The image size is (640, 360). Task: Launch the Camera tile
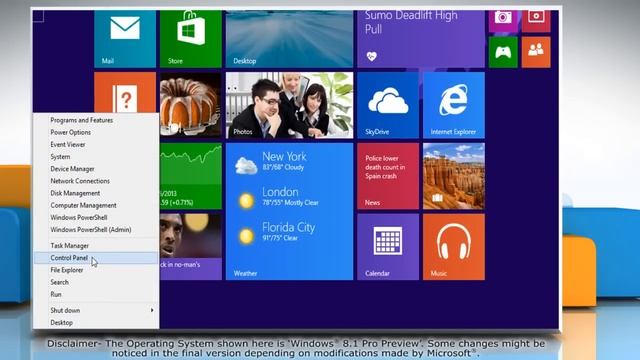[503, 21]
